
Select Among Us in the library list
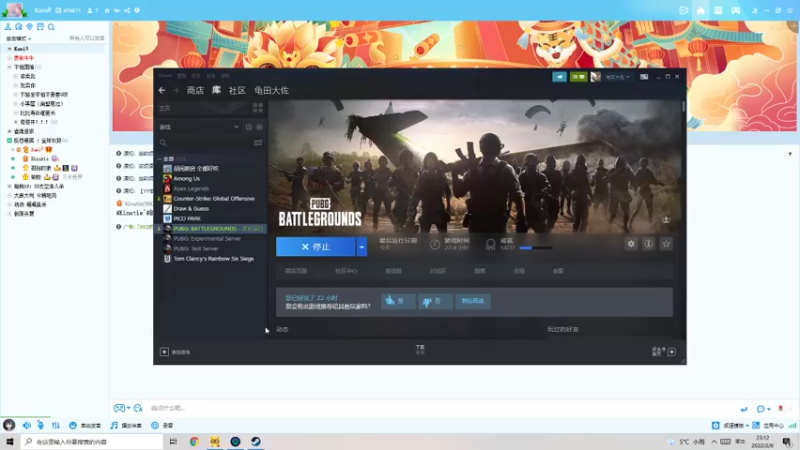coord(186,179)
